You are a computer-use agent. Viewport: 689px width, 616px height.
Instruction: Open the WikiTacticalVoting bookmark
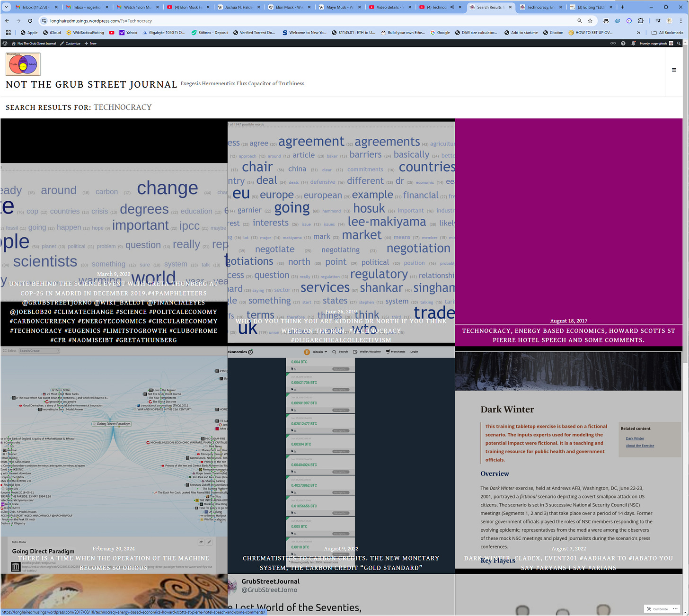[x=85, y=33]
